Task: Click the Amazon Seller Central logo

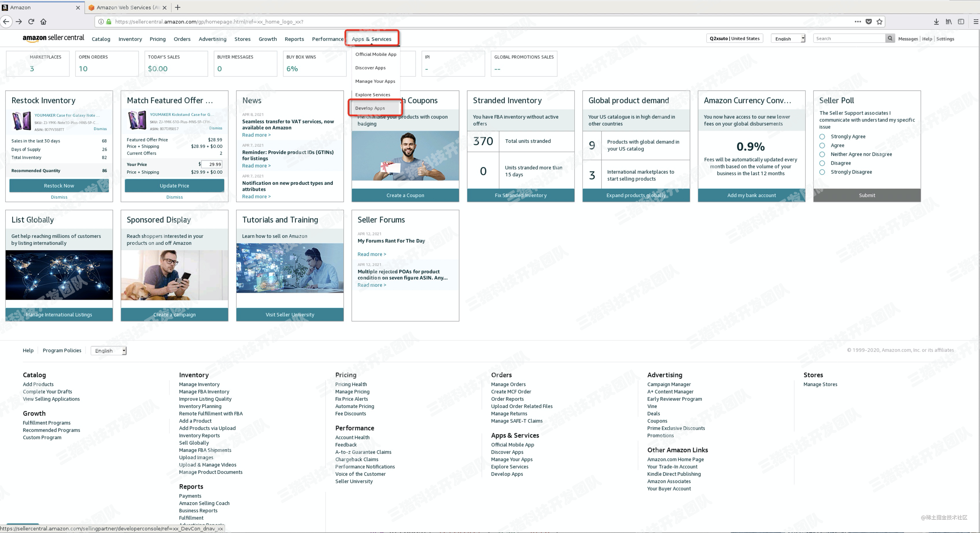Action: click(53, 38)
